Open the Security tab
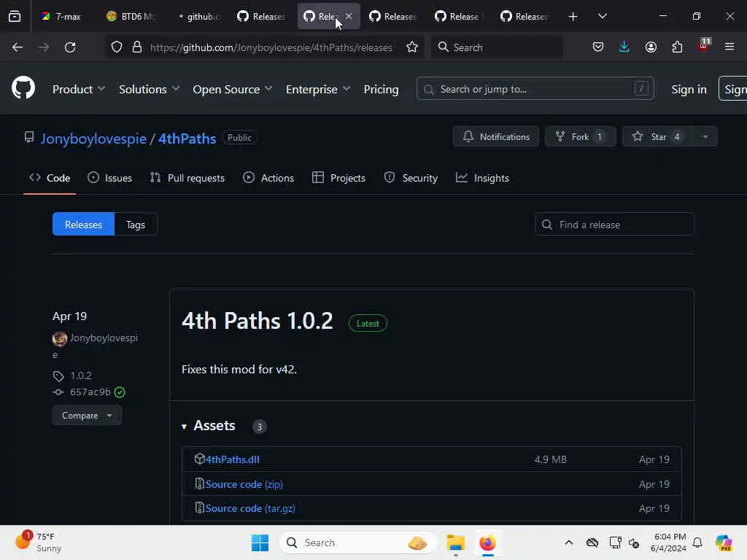Viewport: 747px width, 560px height. (x=411, y=178)
